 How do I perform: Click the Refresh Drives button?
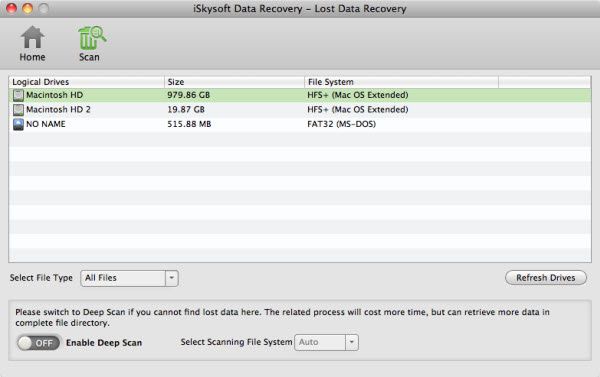tap(546, 278)
